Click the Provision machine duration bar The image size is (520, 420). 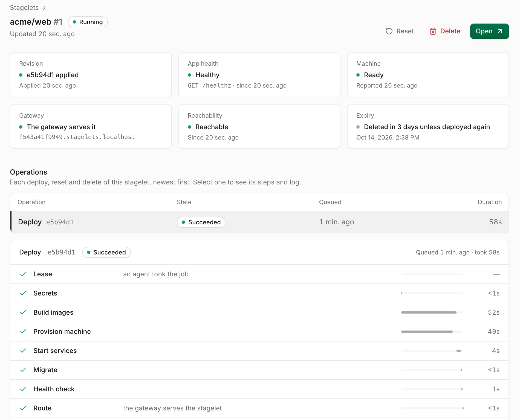click(x=432, y=332)
